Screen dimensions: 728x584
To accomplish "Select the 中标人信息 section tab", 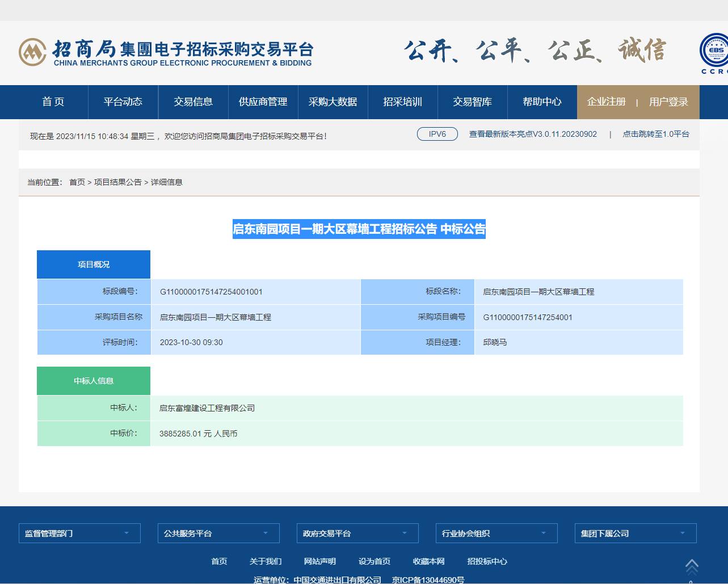I will 94,381.
